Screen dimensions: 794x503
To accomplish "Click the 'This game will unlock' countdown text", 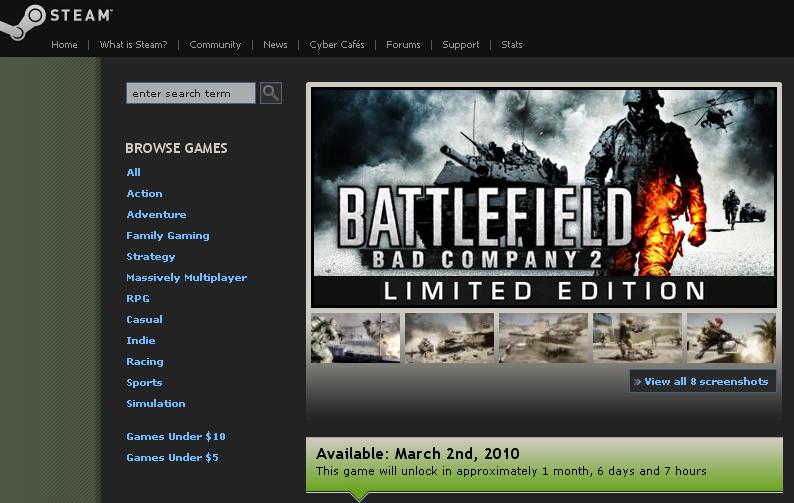I will tap(511, 471).
